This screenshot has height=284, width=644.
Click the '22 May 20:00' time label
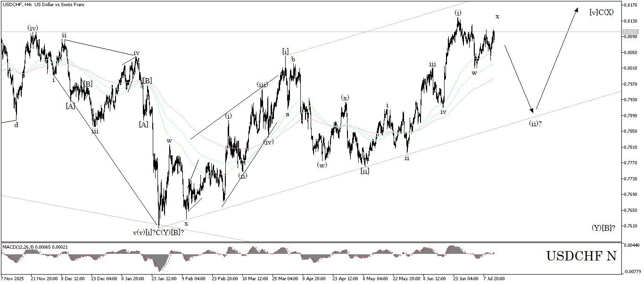(x=406, y=278)
